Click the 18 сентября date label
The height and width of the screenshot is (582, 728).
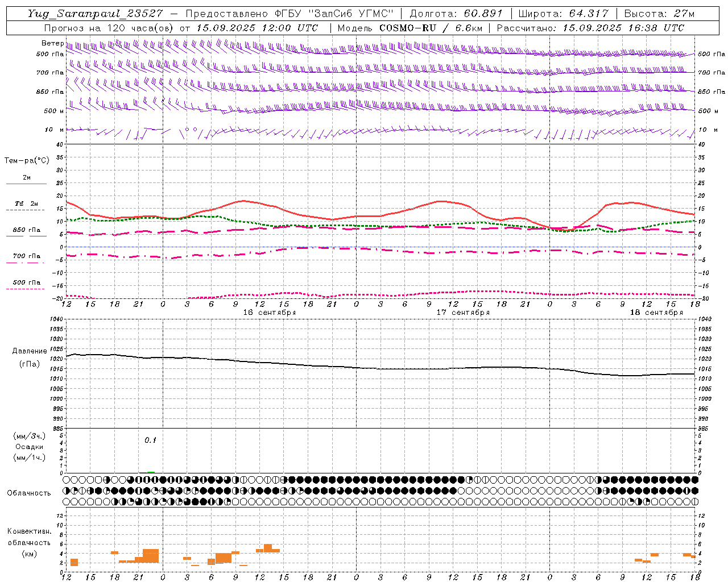click(x=656, y=313)
